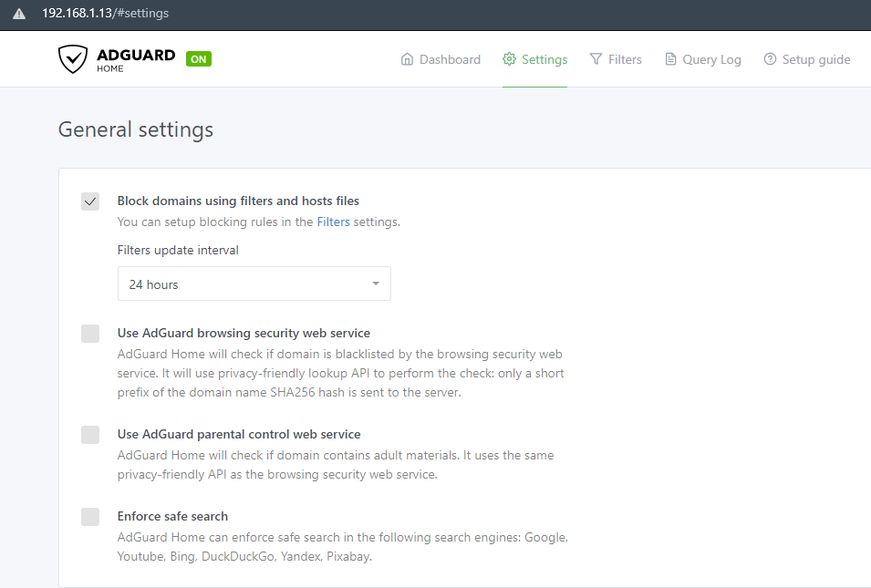This screenshot has width=871, height=588.
Task: Open the Setup guide tab
Action: [x=807, y=59]
